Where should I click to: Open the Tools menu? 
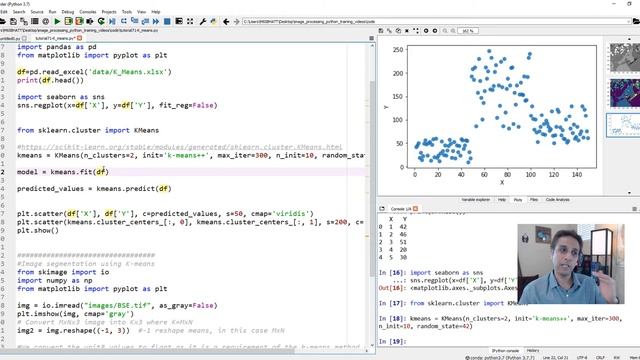pyautogui.click(x=127, y=12)
